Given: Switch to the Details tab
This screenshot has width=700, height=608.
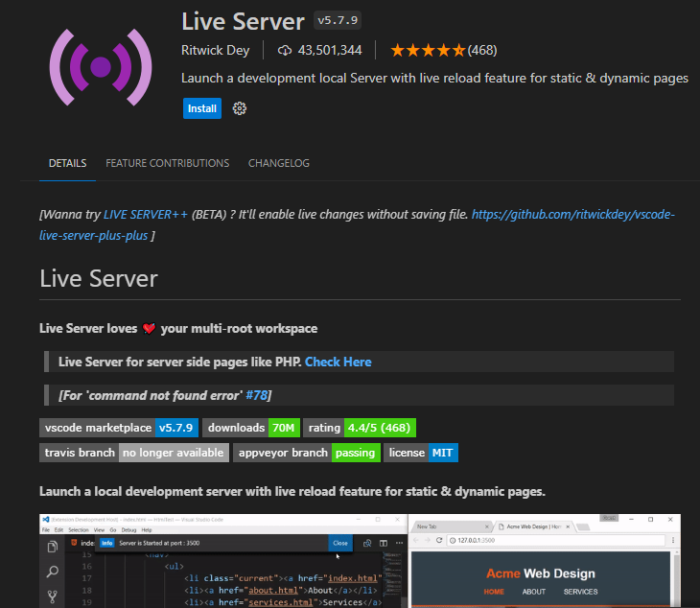Looking at the screenshot, I should tap(67, 163).
